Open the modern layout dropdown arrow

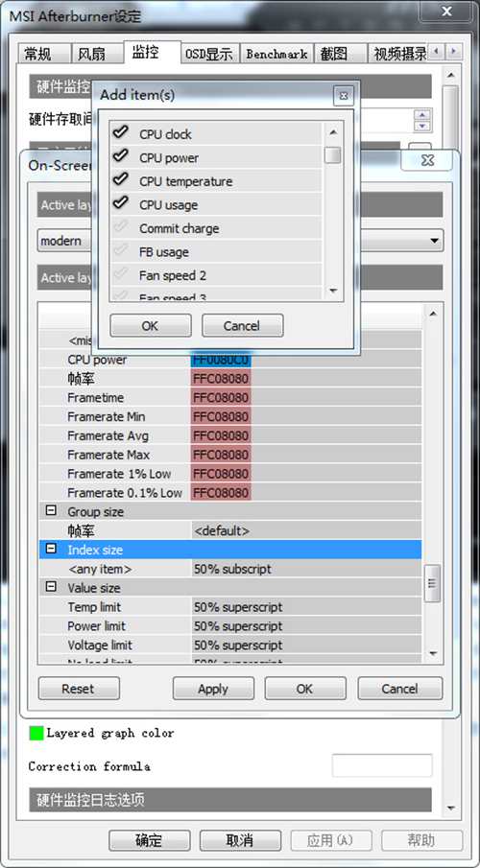coord(435,241)
